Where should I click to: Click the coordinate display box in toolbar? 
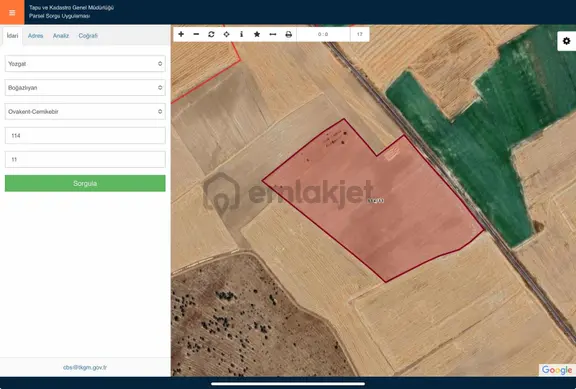tap(323, 34)
